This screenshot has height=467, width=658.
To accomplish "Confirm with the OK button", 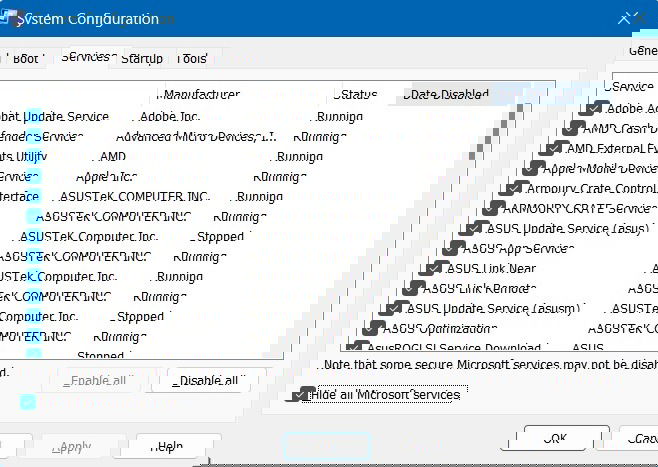I will [555, 439].
